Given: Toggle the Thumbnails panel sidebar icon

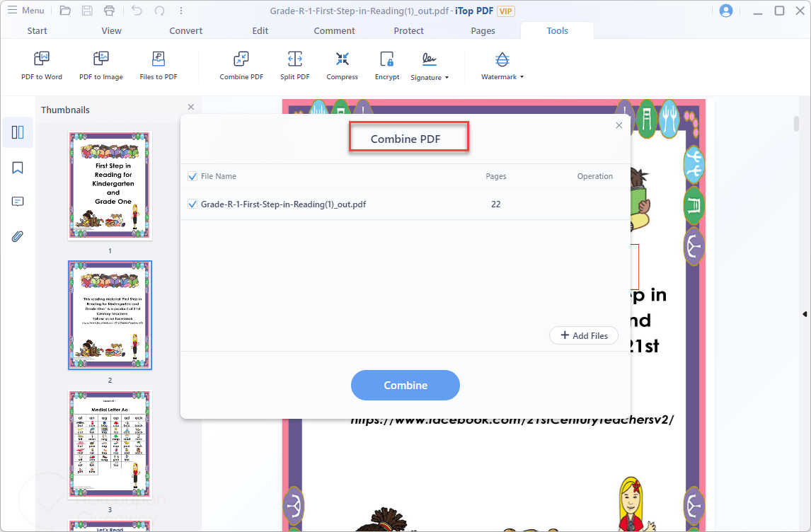Looking at the screenshot, I should point(18,132).
